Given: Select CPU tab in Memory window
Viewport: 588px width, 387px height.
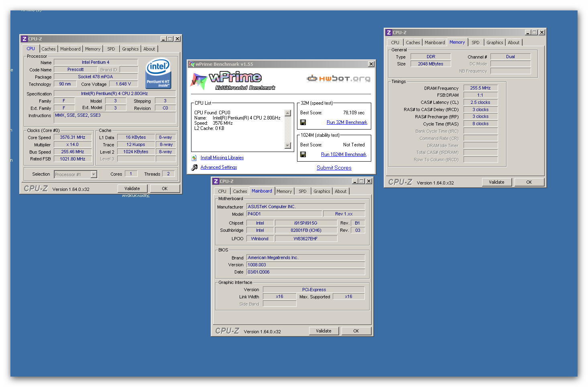Looking at the screenshot, I should (395, 43).
